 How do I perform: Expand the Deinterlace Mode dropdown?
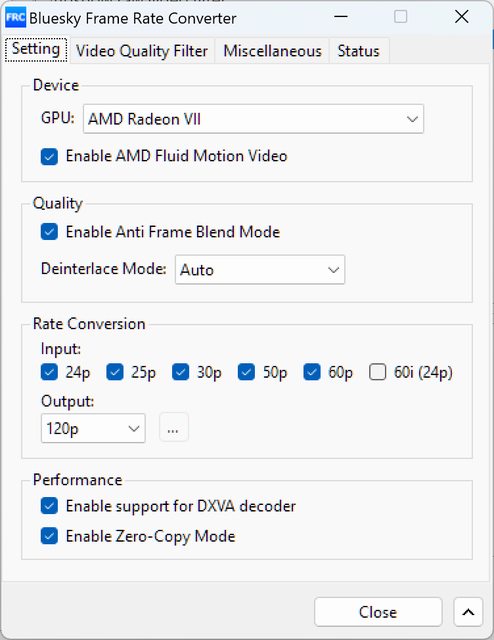[260, 270]
